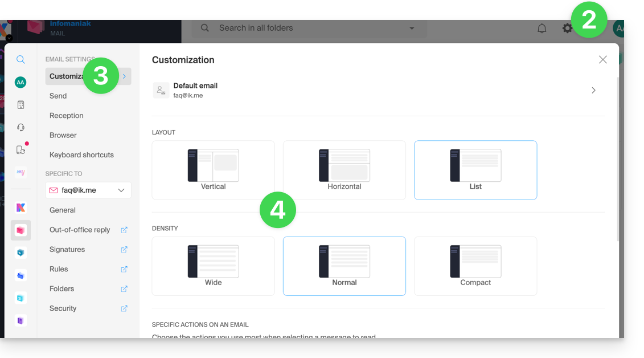This screenshot has width=644, height=358.
Task: Click the Infomaniak Mail logo
Action: (x=59, y=28)
